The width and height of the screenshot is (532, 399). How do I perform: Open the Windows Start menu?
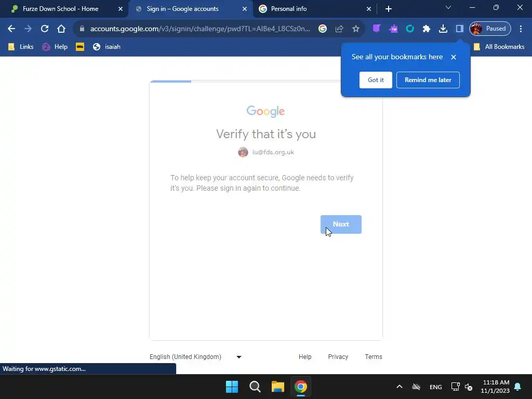(x=232, y=387)
